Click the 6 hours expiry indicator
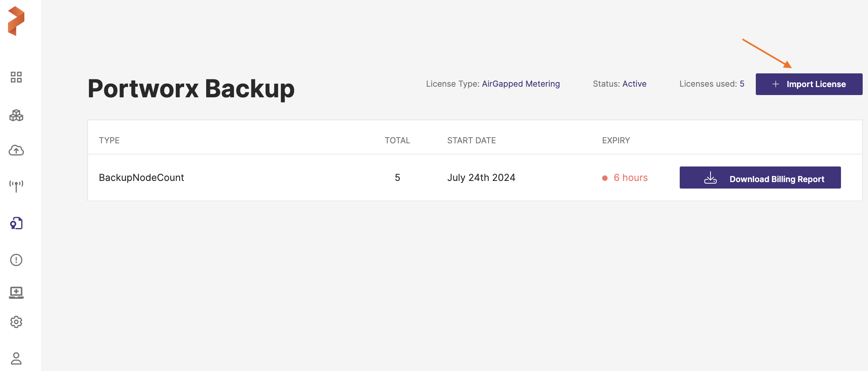The image size is (868, 371). [630, 178]
